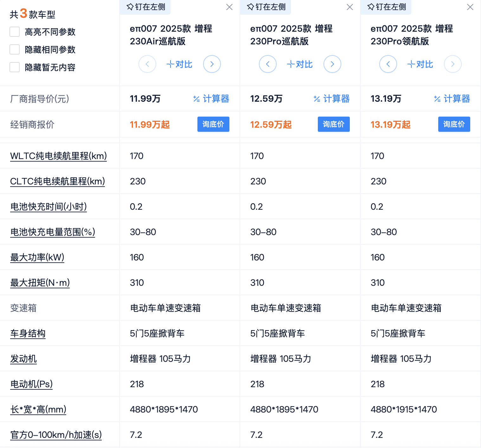Add 230Air巡航版 to comparison via 对比
481x448 pixels.
(179, 64)
